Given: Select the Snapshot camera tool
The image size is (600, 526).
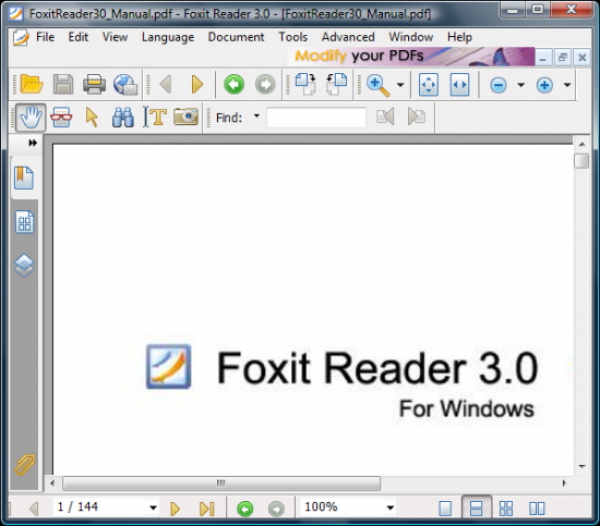Looking at the screenshot, I should coord(185,117).
